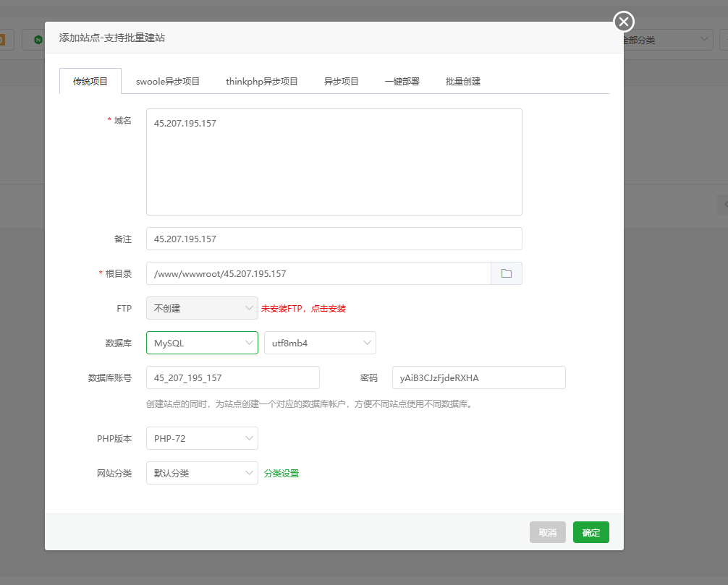The height and width of the screenshot is (585, 728).
Task: Open the MySQL database type dropdown
Action: click(x=202, y=343)
